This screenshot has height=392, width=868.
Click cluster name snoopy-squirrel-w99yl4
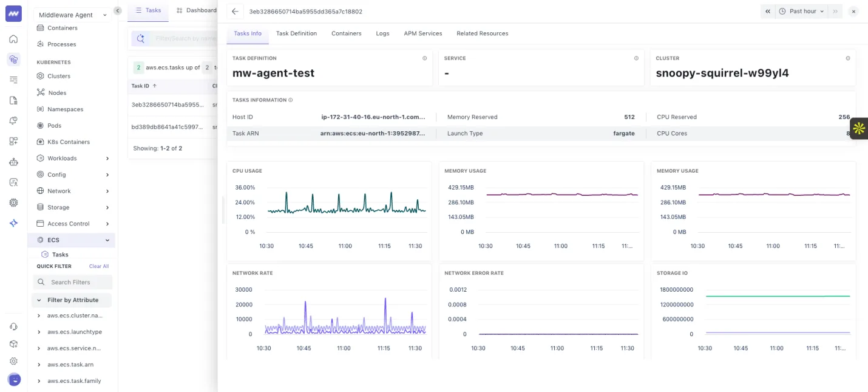point(722,73)
